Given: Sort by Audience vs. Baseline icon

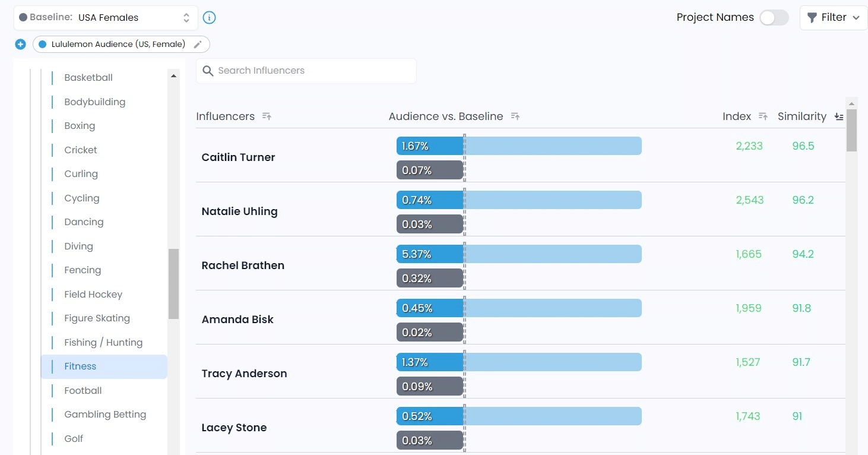Looking at the screenshot, I should click(515, 116).
